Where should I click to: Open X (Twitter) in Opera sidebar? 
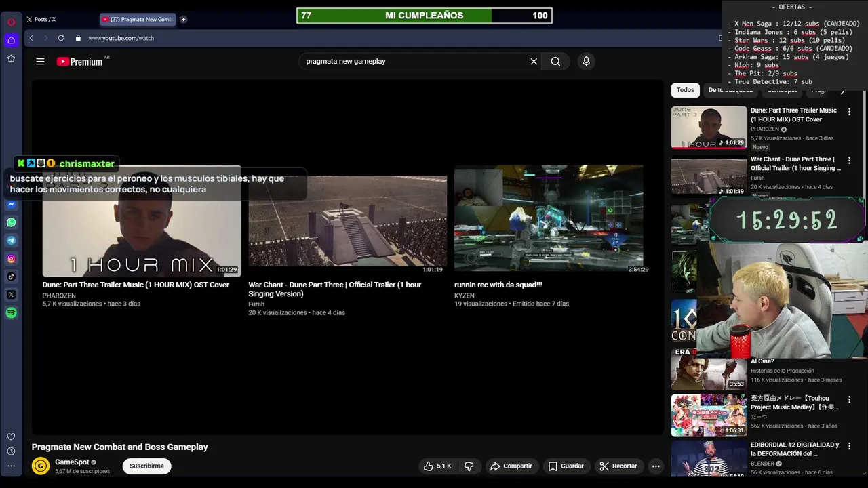click(x=12, y=295)
